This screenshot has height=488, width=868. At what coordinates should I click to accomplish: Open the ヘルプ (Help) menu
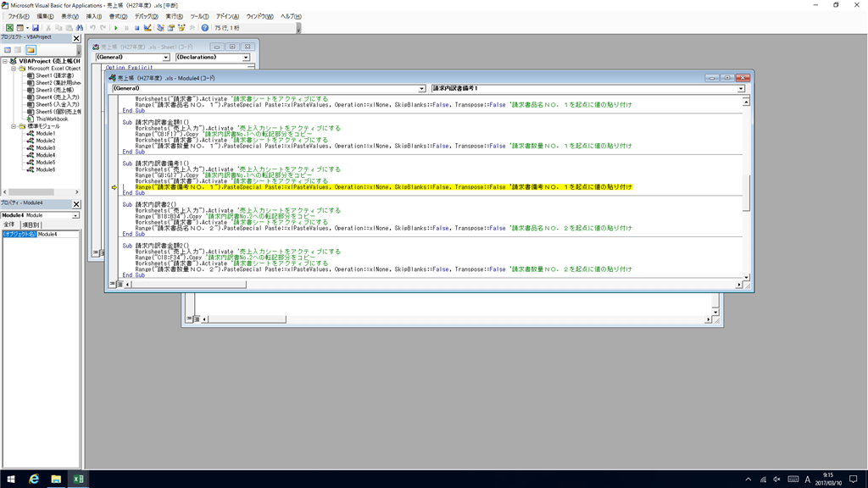click(291, 17)
